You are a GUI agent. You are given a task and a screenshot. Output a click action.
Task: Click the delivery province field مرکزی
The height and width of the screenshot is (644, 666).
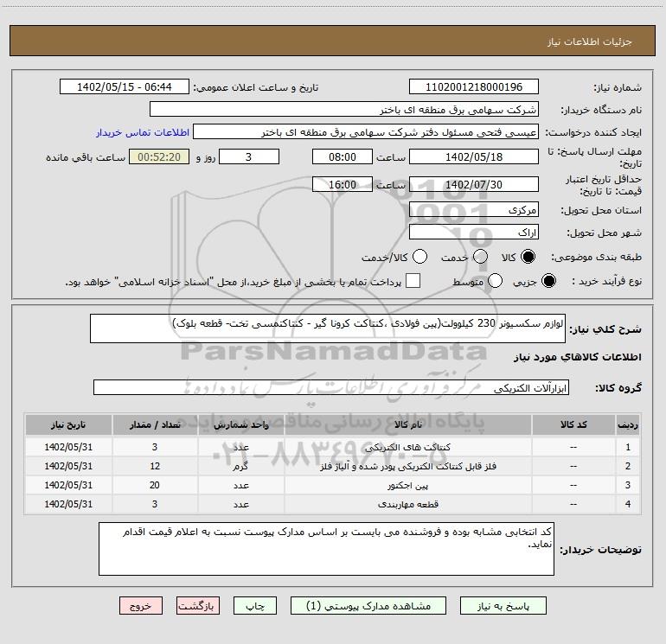474,209
